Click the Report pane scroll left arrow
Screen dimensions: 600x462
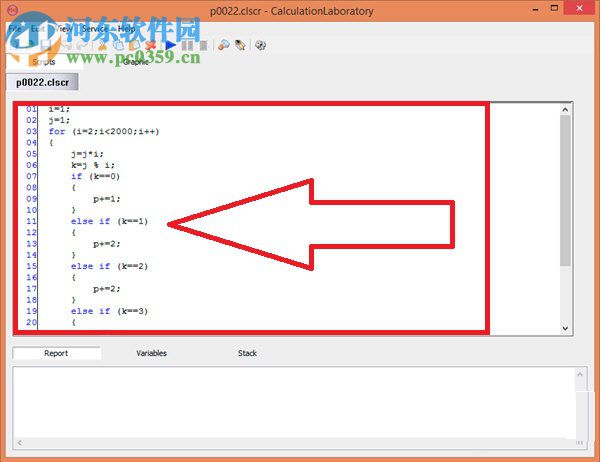click(20, 443)
